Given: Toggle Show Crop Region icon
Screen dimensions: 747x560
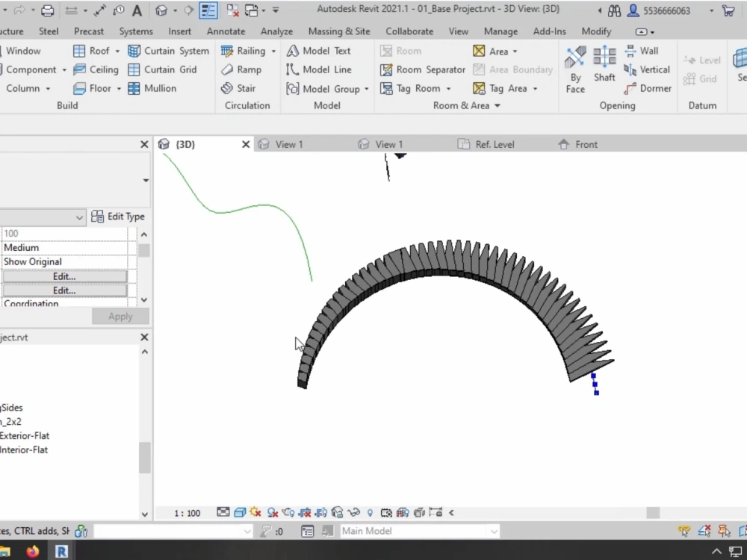Looking at the screenshot, I should (321, 513).
